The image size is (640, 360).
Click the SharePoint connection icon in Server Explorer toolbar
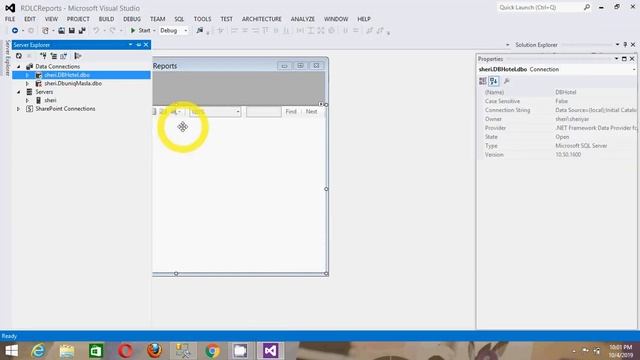(x=64, y=56)
